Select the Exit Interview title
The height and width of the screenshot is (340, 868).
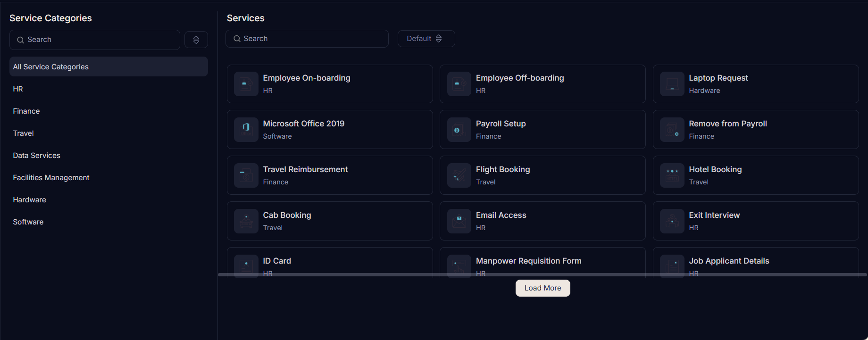[714, 215]
